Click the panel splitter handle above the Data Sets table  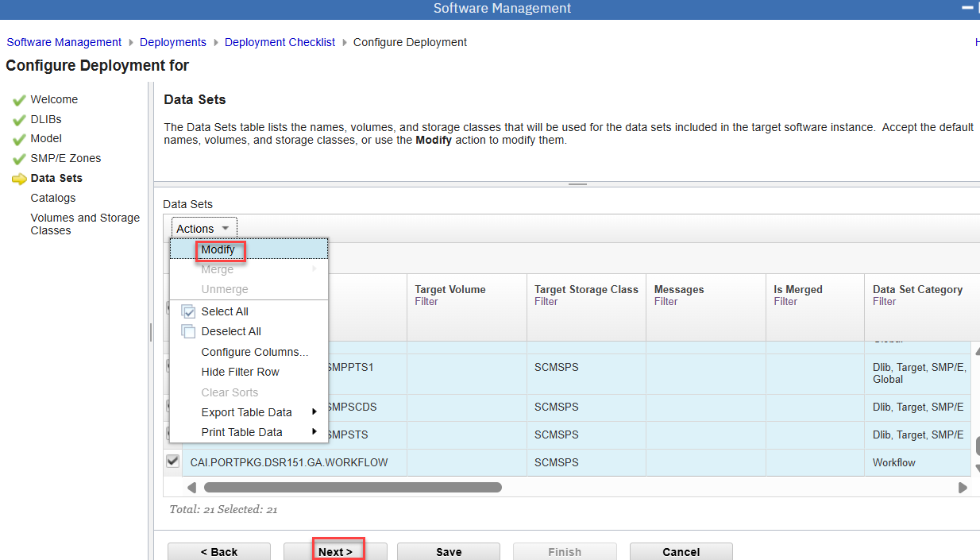pos(577,184)
